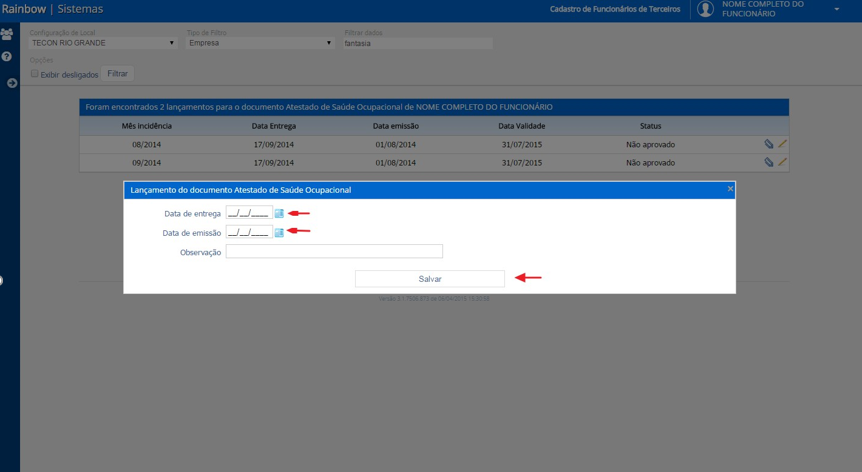Expand user menu arrow in top bar
This screenshot has height=472, width=862.
coord(837,9)
